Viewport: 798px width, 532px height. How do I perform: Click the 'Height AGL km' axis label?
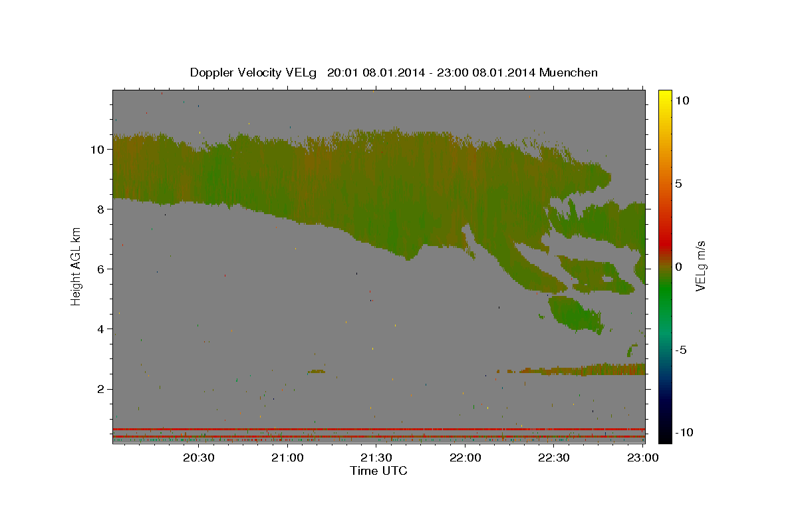point(76,266)
